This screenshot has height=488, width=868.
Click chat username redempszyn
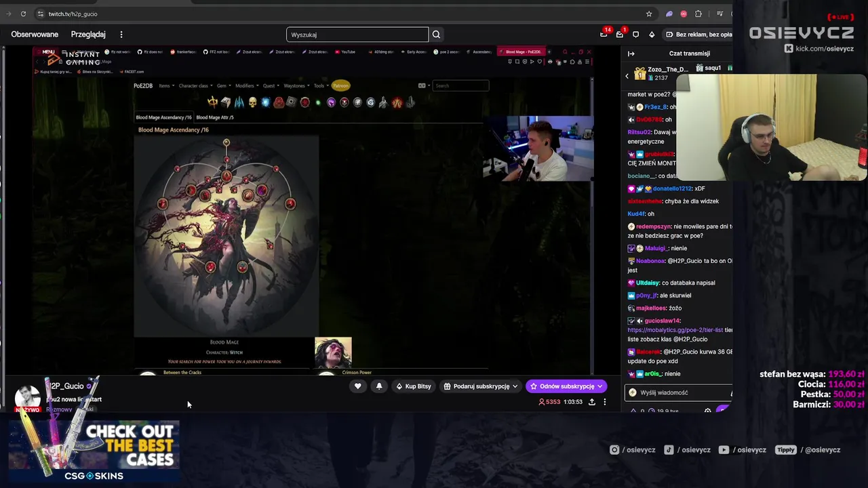coord(653,226)
